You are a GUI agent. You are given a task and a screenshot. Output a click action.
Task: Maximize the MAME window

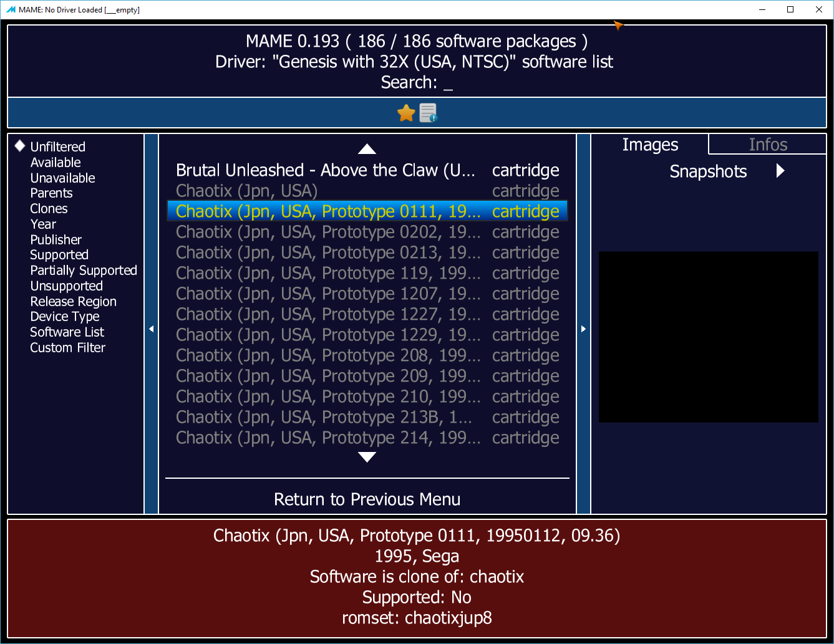click(790, 9)
